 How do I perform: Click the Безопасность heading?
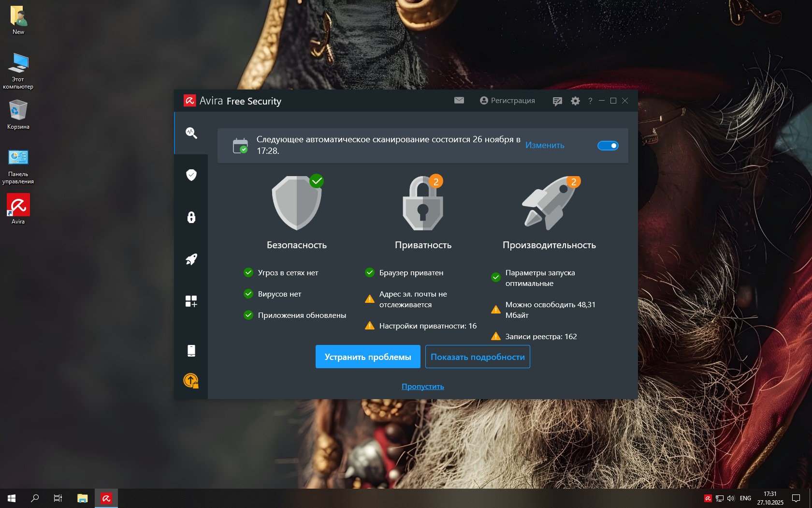click(x=297, y=245)
